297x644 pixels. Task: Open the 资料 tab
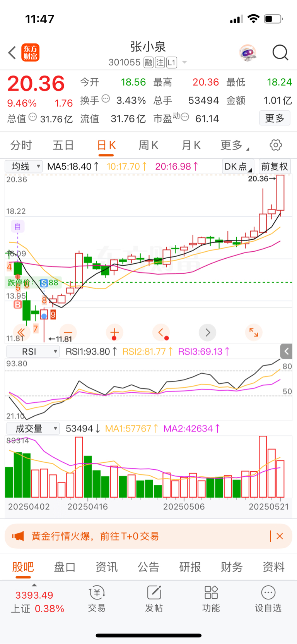(x=274, y=567)
